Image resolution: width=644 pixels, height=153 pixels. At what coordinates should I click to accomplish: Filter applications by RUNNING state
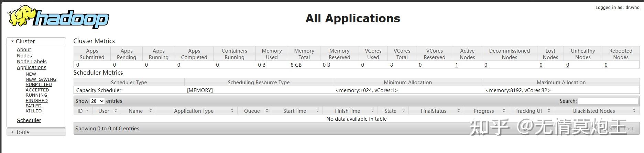pos(36,95)
